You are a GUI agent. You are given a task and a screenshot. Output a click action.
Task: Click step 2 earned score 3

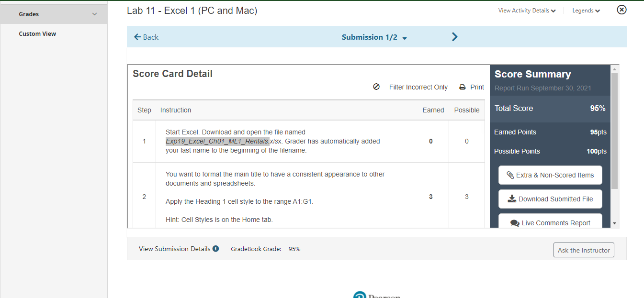[431, 197]
